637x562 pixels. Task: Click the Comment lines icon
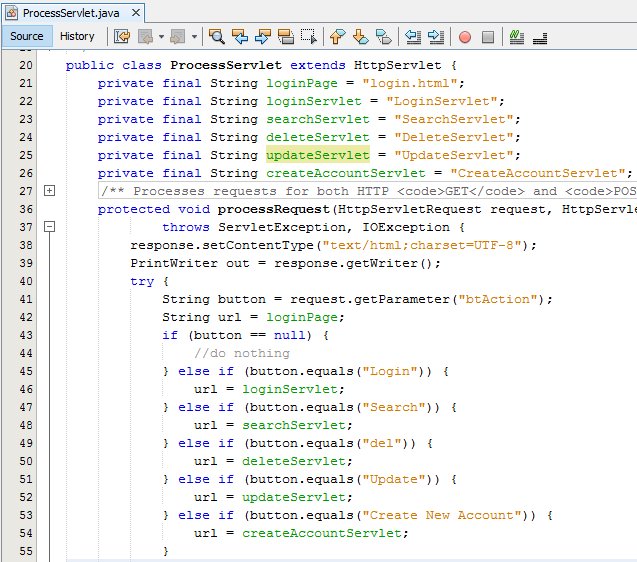517,37
